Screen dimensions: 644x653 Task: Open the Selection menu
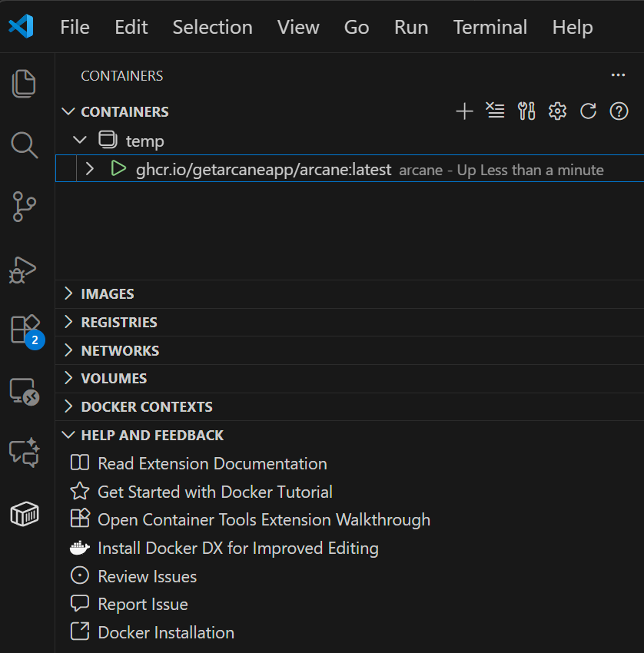(212, 27)
